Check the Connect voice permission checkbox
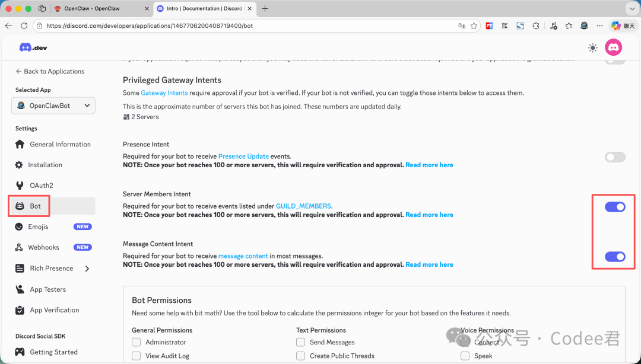The width and height of the screenshot is (641, 364). tap(465, 342)
